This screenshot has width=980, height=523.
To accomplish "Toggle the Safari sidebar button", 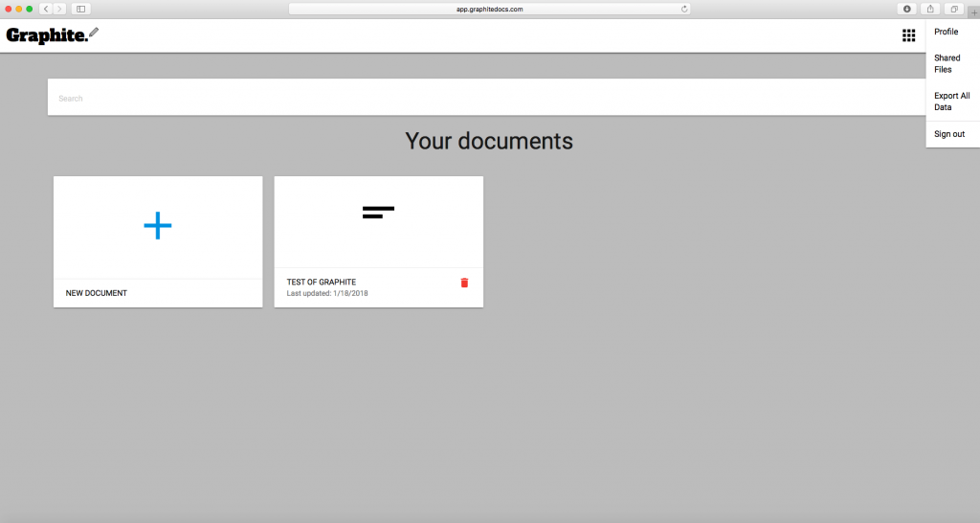I will 80,9.
